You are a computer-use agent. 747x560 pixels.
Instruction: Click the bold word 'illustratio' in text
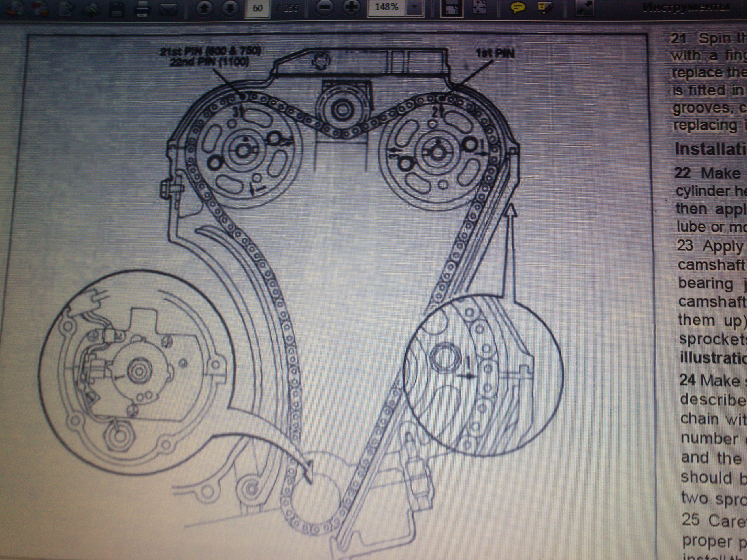coord(713,358)
